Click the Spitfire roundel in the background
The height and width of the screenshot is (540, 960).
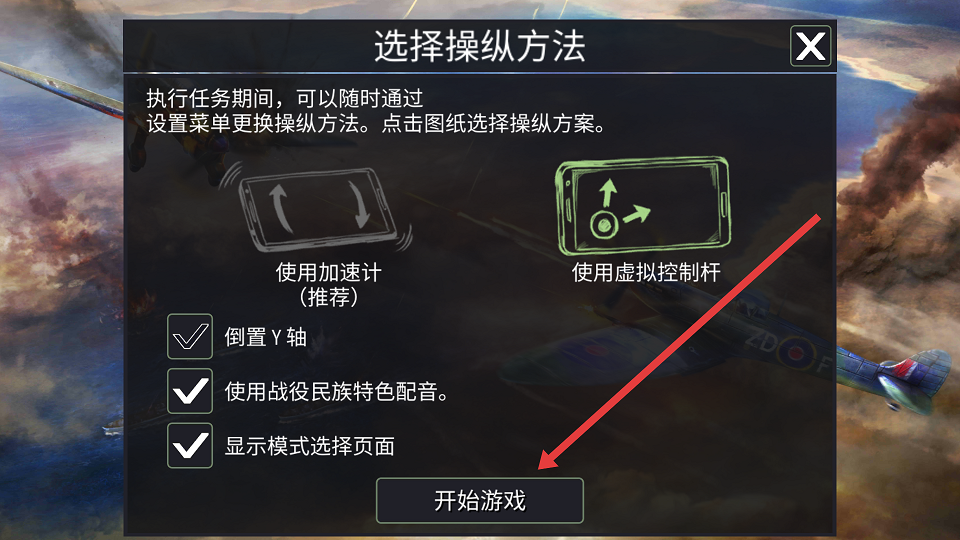pyautogui.click(x=795, y=352)
